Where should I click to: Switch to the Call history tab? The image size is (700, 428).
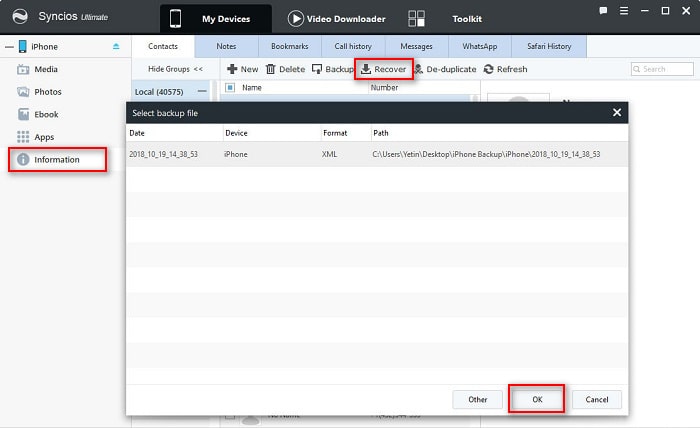(x=353, y=46)
